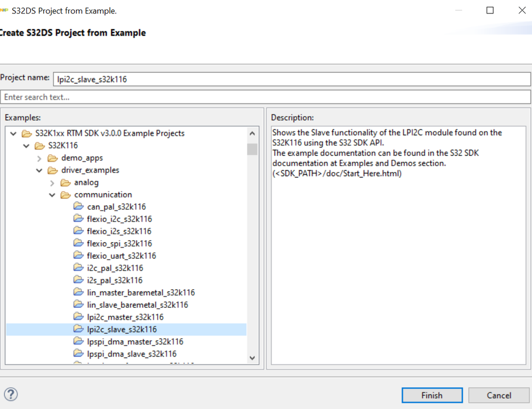Click the can_pal_s32k116 folder icon
This screenshot has height=409, width=532.
point(78,207)
